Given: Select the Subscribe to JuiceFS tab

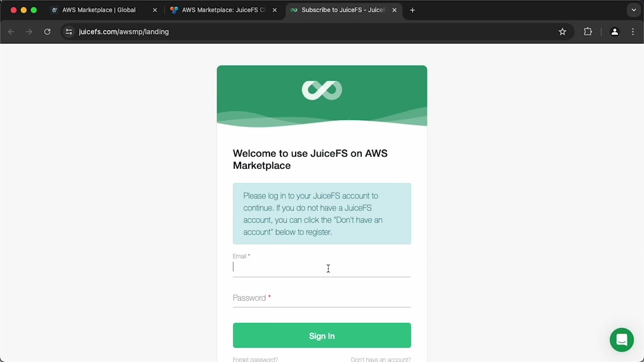Looking at the screenshot, I should [343, 10].
